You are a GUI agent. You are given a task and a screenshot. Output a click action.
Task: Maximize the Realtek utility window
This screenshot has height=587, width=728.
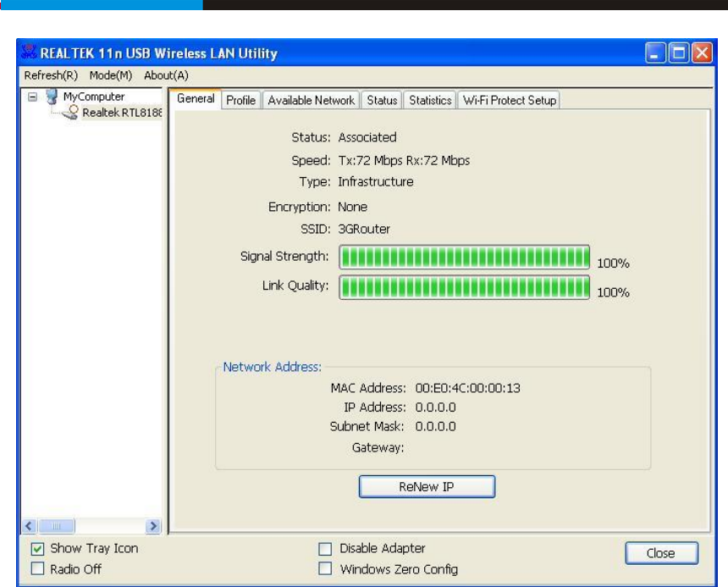[x=678, y=53]
